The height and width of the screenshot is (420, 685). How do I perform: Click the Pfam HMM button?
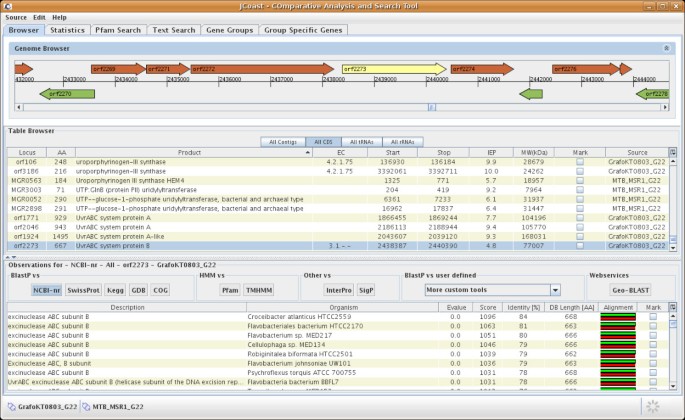point(230,290)
